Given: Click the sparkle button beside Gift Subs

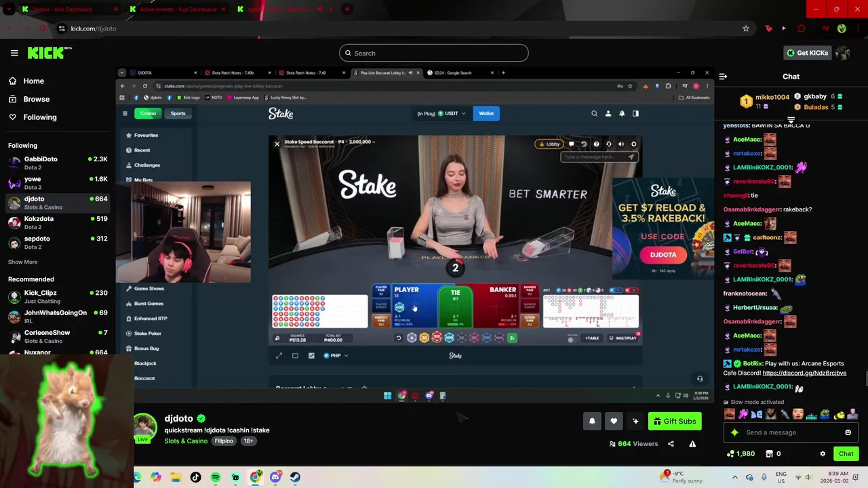Looking at the screenshot, I should [635, 421].
